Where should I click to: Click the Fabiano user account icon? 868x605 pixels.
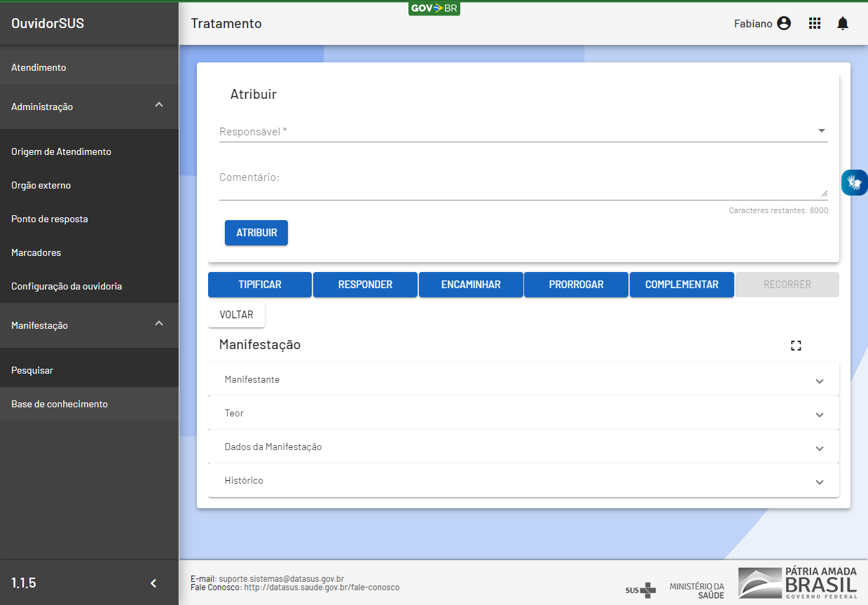(x=784, y=24)
